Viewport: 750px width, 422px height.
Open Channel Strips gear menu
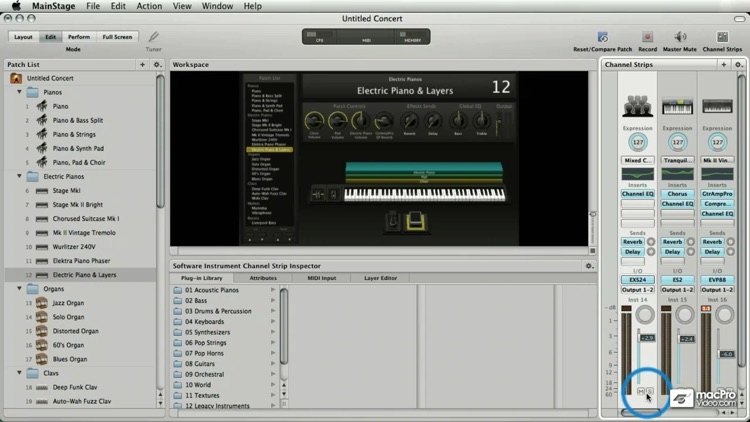point(738,64)
